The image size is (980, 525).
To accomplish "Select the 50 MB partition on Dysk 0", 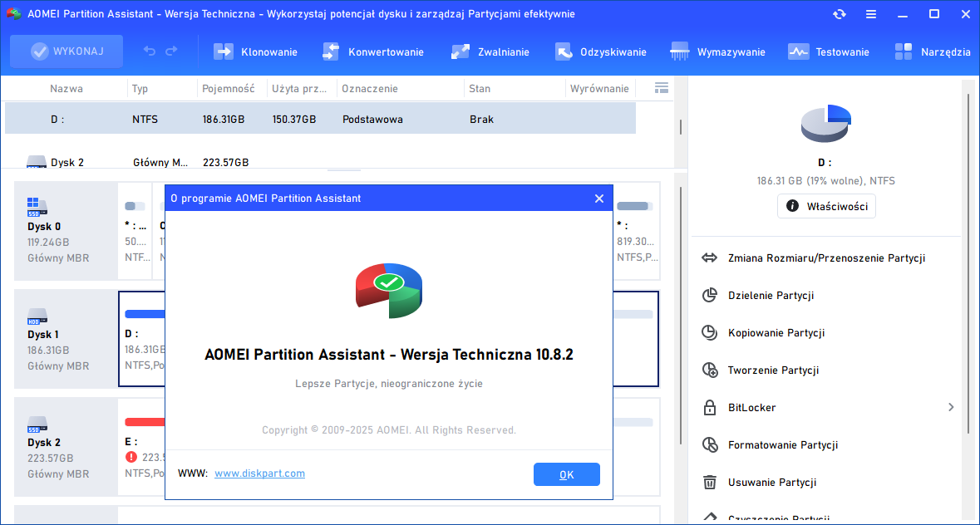I will point(135,231).
